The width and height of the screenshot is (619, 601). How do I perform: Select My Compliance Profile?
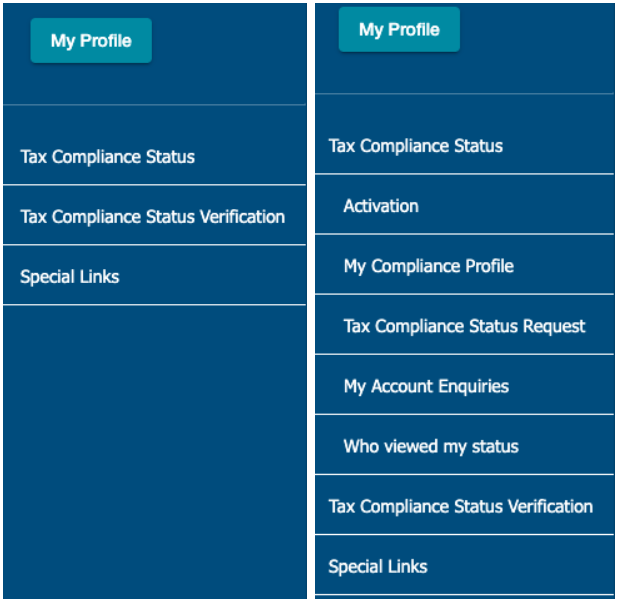tap(464, 266)
